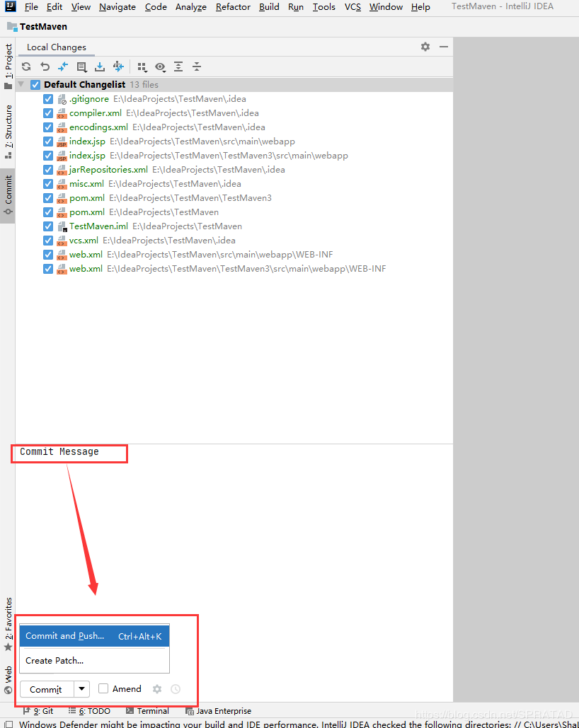Click the Refresh changes icon
The height and width of the screenshot is (728, 579).
[26, 67]
